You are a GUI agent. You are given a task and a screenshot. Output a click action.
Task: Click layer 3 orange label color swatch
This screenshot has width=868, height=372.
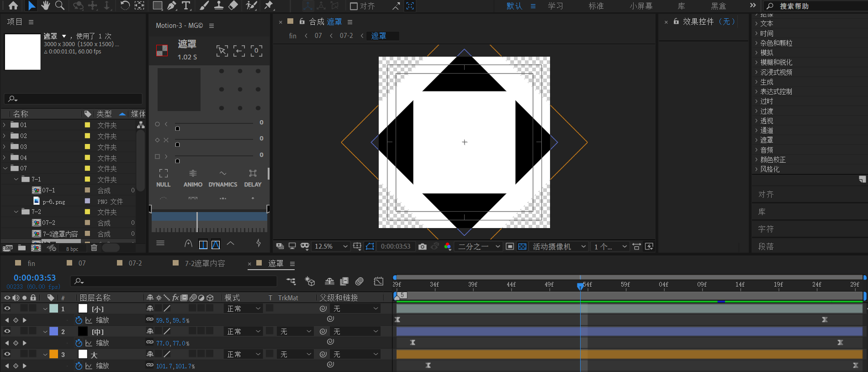pyautogui.click(x=53, y=354)
